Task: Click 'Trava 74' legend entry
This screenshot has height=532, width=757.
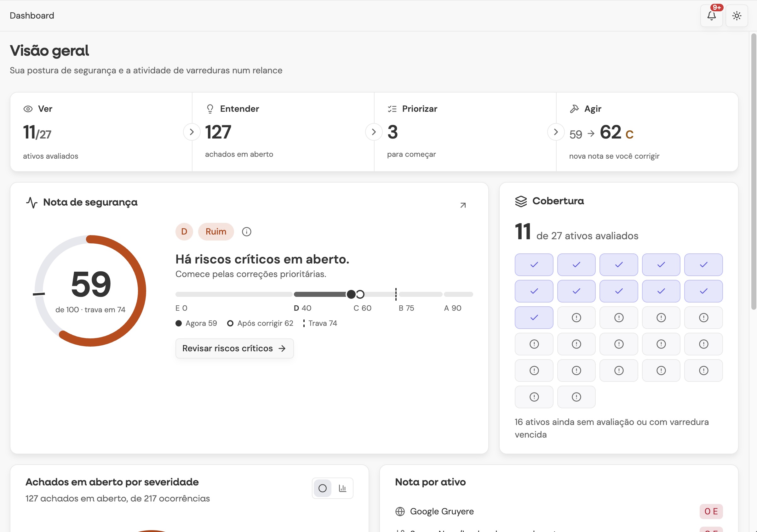Action: coord(320,323)
